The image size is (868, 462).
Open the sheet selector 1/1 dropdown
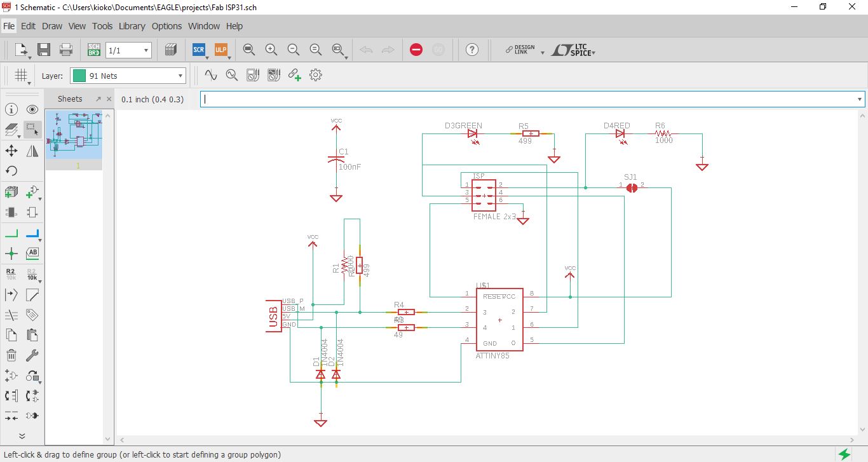click(128, 50)
